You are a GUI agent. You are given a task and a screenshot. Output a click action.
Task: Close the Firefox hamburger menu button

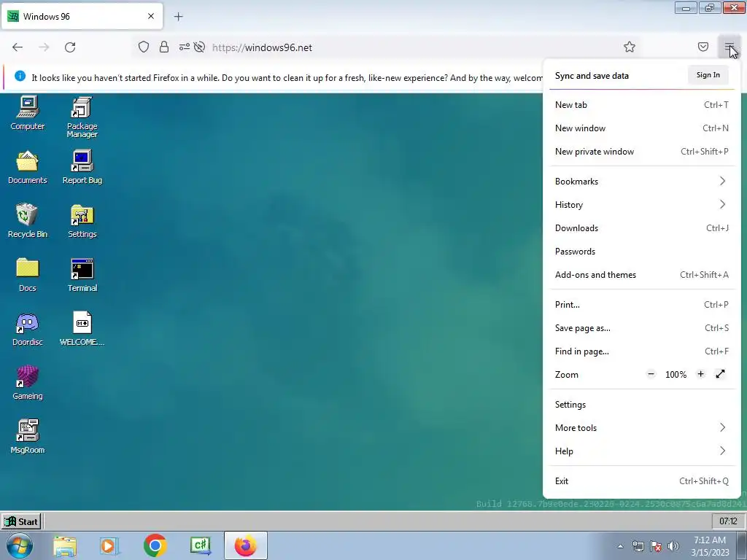point(729,47)
